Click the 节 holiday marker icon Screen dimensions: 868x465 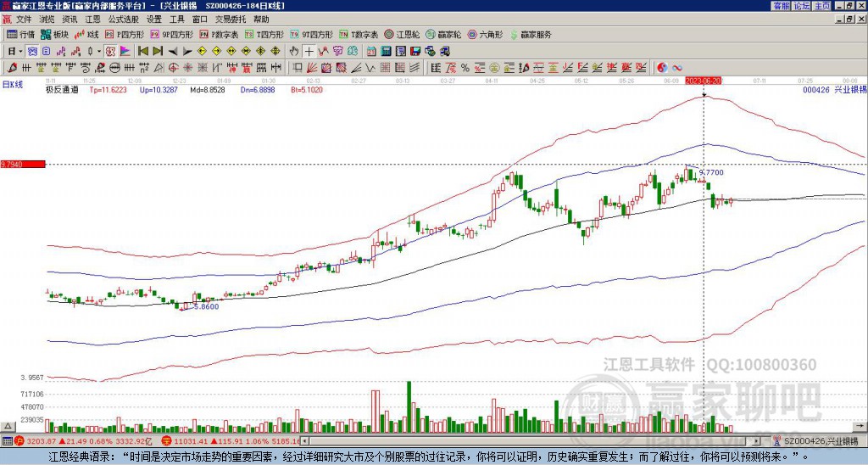click(x=337, y=52)
